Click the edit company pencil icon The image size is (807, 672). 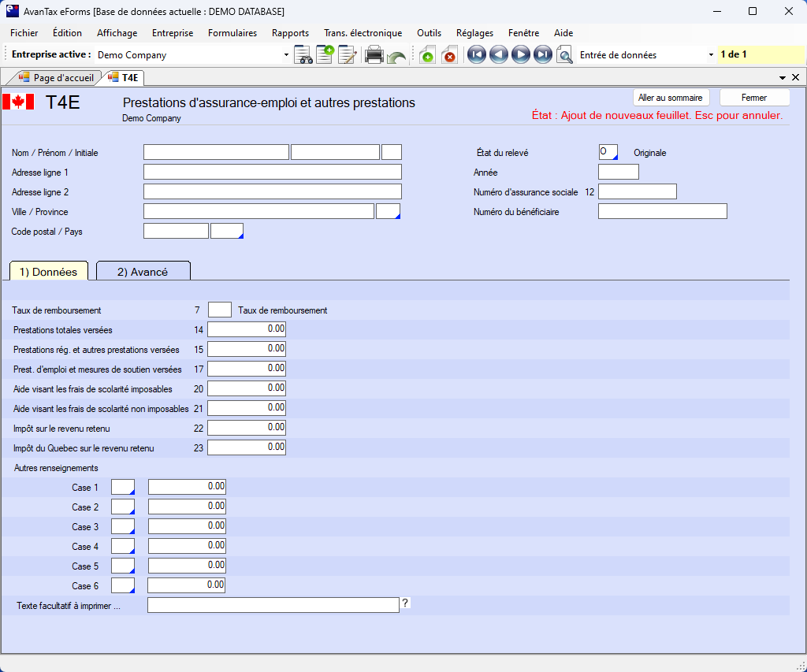[x=347, y=55]
